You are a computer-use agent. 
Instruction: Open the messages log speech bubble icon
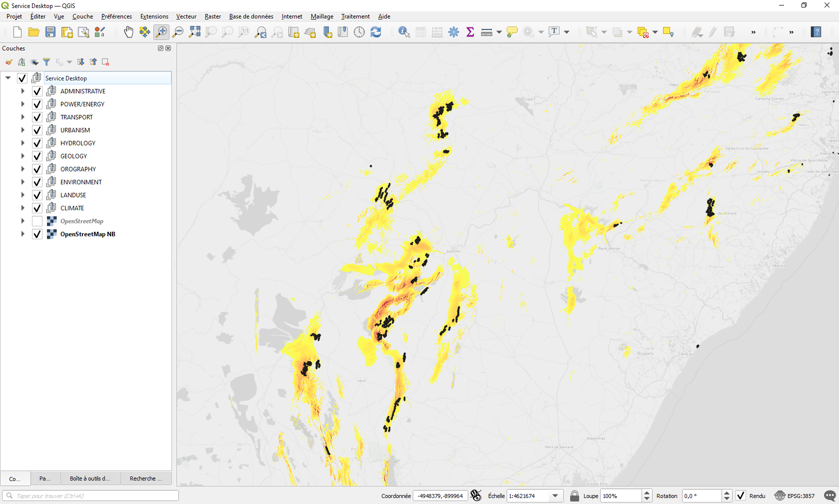(830, 496)
